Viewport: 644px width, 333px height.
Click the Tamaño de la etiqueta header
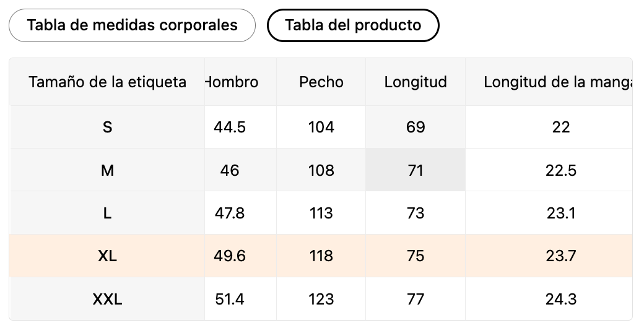click(x=107, y=82)
